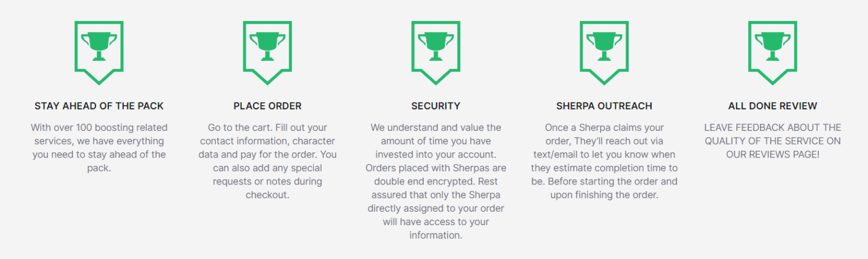Select the "double end encrypted" sentence
This screenshot has width=868, height=259.
click(x=418, y=182)
